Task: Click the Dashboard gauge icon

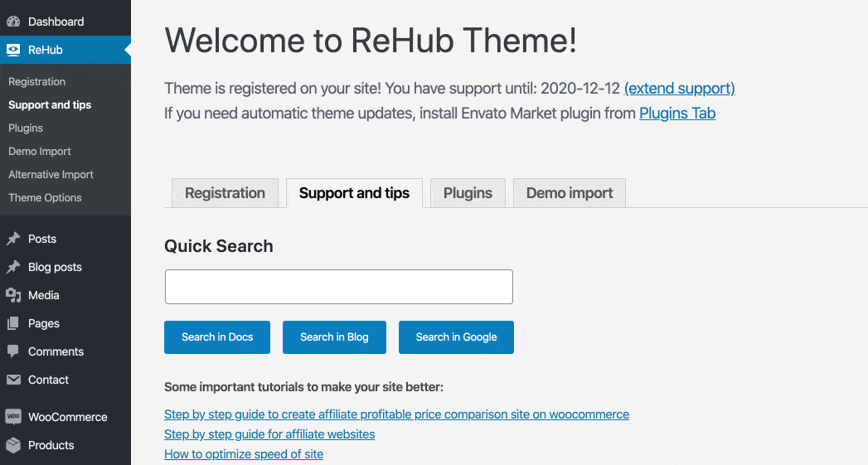Action: point(13,22)
